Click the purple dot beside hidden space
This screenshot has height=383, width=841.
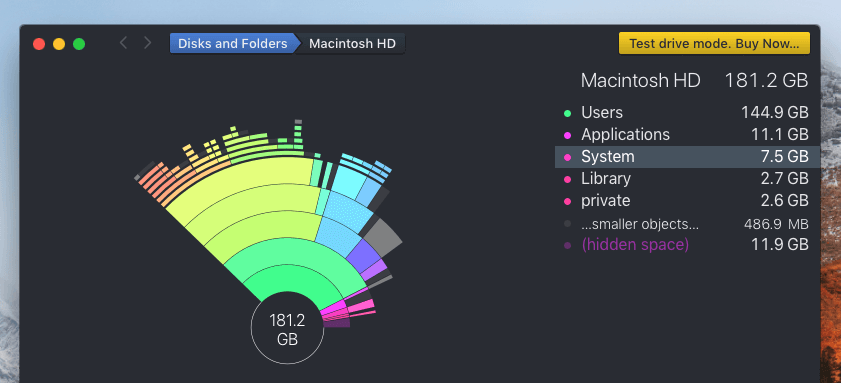pyautogui.click(x=567, y=246)
